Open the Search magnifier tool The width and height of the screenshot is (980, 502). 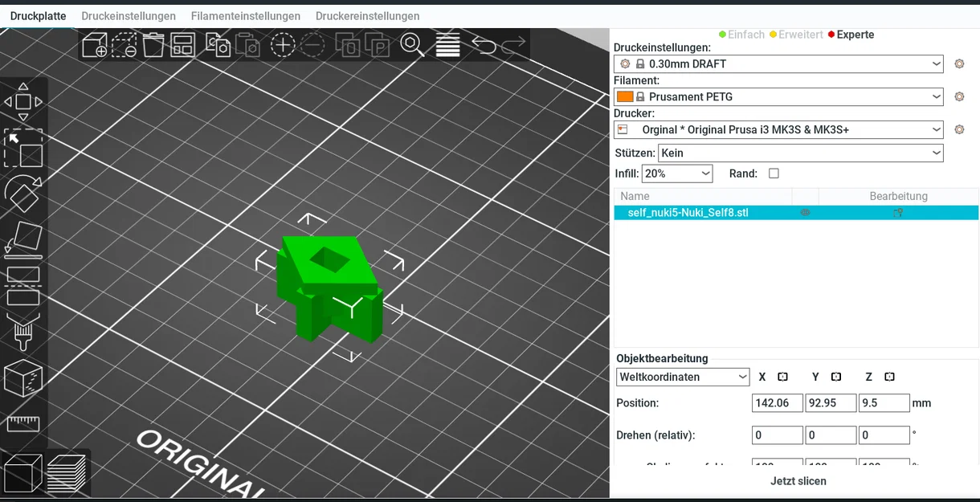(413, 45)
